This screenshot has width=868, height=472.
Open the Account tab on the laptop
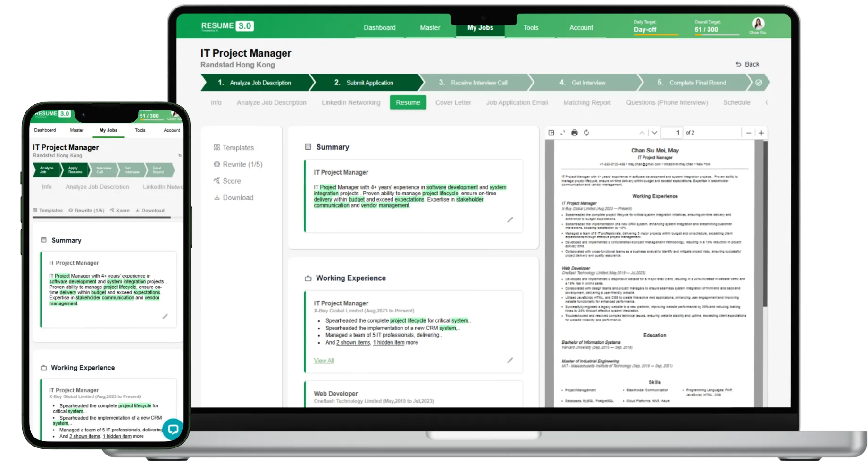581,28
